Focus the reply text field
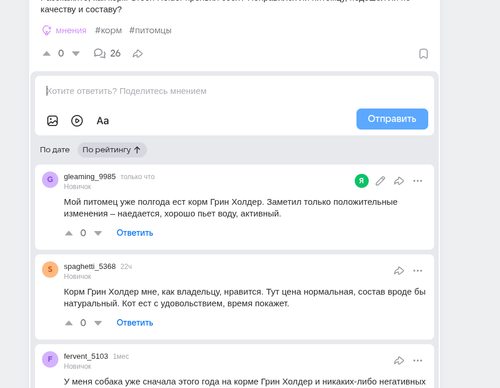500x388 pixels. [x=234, y=91]
